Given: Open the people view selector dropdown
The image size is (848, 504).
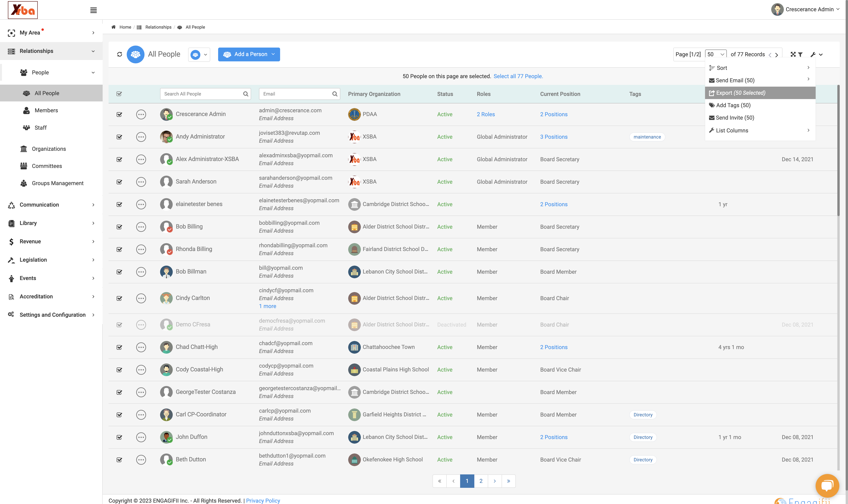Looking at the screenshot, I should click(199, 55).
